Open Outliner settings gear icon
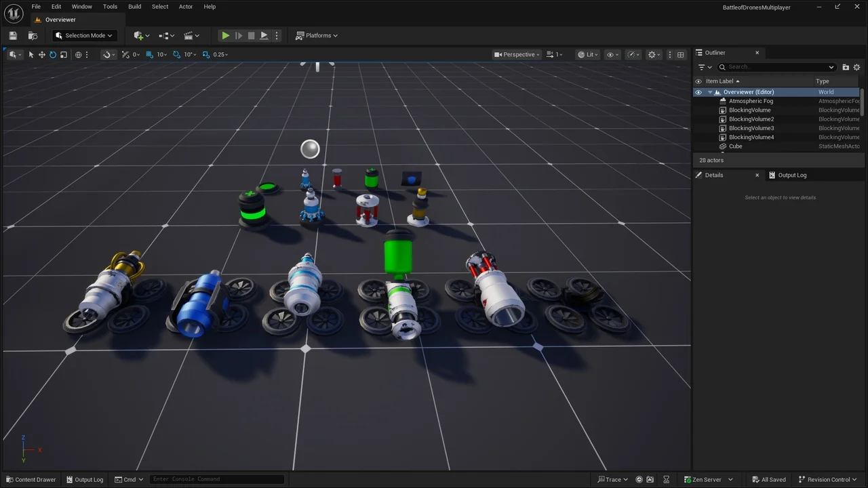The width and height of the screenshot is (868, 488). 856,67
